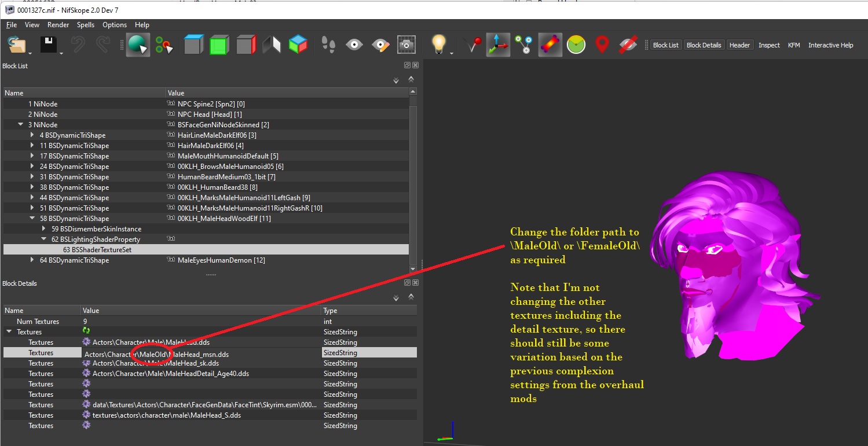Open Interactive Help
The height and width of the screenshot is (446, 868).
tap(830, 45)
